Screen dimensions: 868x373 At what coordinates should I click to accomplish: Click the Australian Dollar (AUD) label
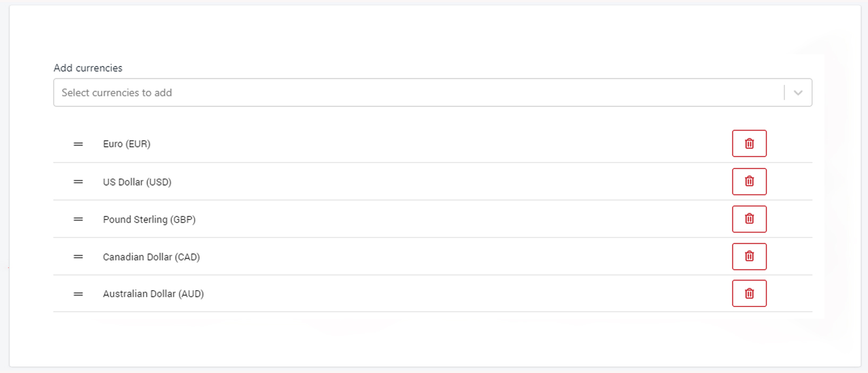point(154,294)
